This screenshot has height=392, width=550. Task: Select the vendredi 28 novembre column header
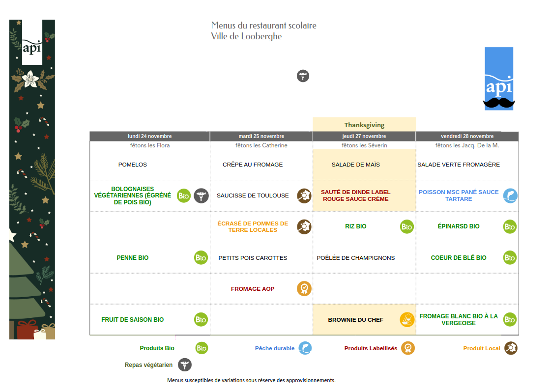467,136
